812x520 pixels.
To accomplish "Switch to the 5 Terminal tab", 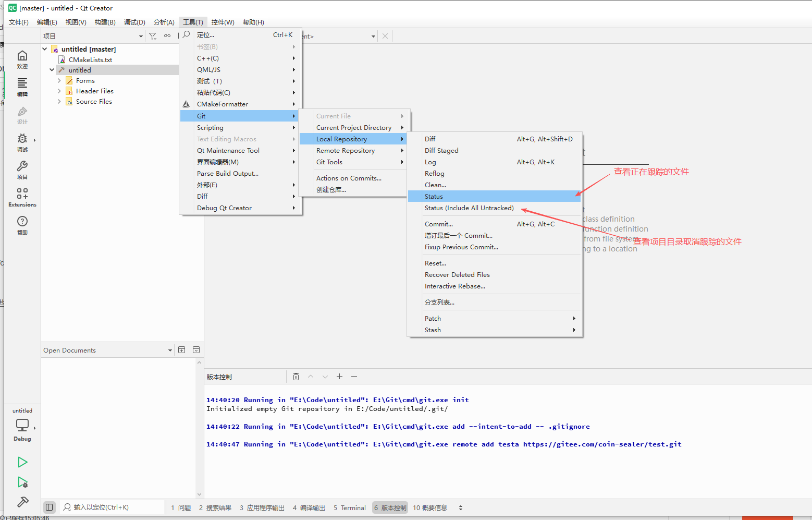I will click(x=350, y=507).
